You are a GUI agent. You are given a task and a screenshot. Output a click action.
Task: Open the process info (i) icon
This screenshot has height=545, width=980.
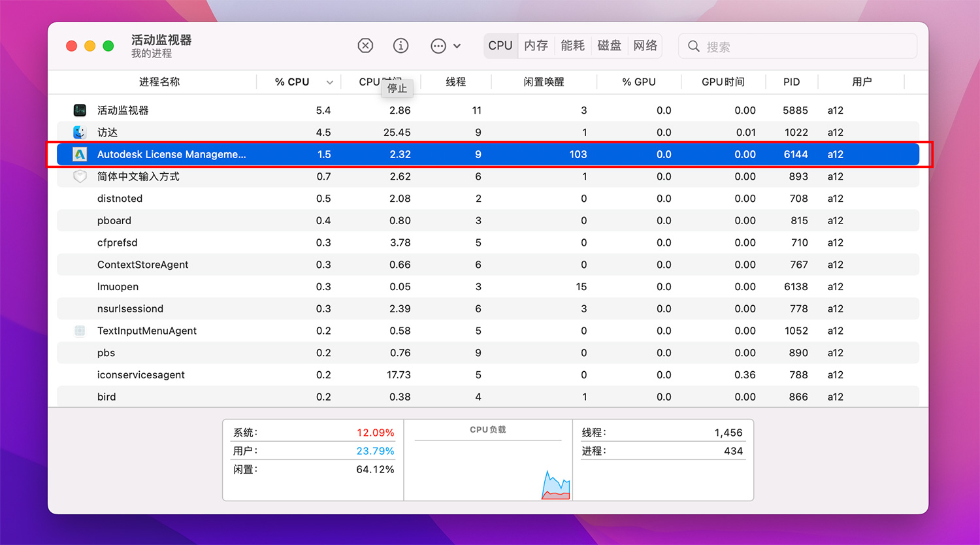pos(400,46)
